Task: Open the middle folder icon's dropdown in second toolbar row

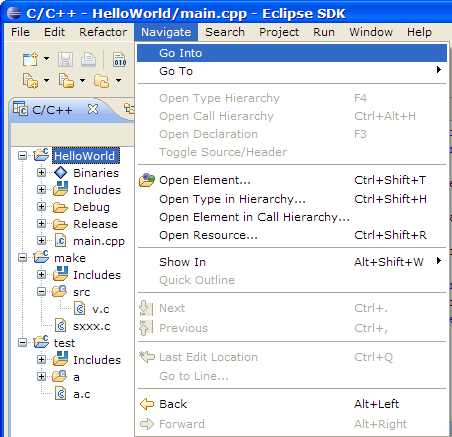Action: click(x=82, y=80)
